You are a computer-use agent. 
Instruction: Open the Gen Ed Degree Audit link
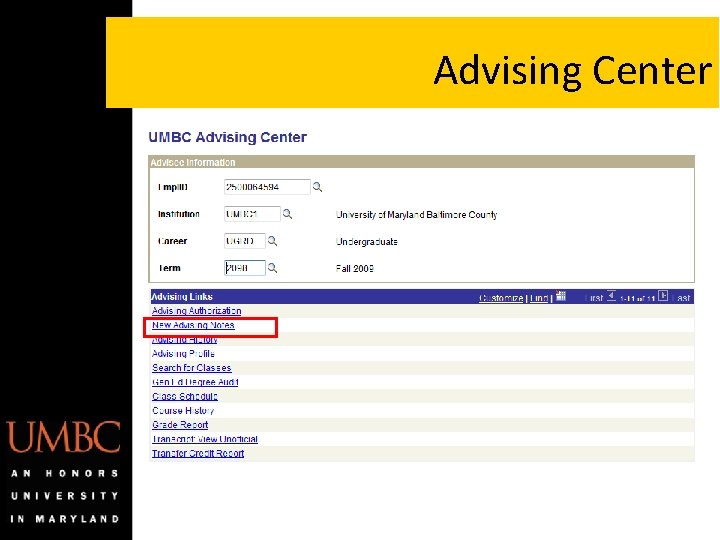click(195, 382)
